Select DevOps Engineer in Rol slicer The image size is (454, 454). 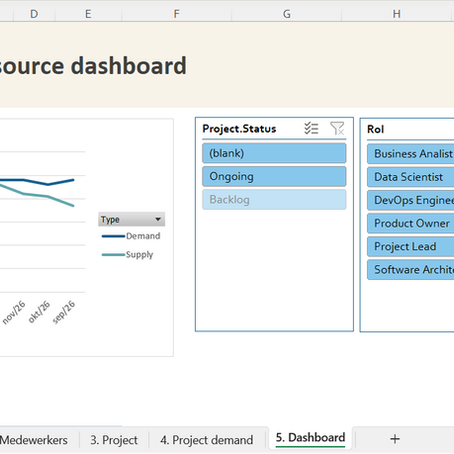pyautogui.click(x=411, y=200)
